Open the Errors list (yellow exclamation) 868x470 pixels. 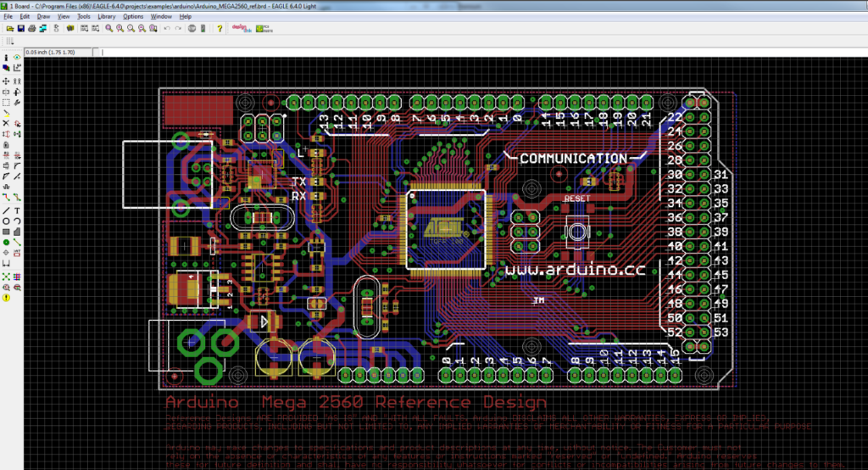coord(6,298)
